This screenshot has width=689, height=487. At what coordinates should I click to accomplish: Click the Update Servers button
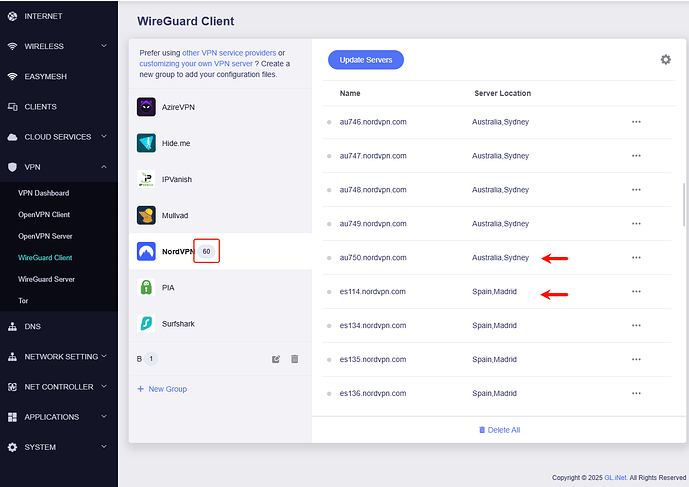366,60
